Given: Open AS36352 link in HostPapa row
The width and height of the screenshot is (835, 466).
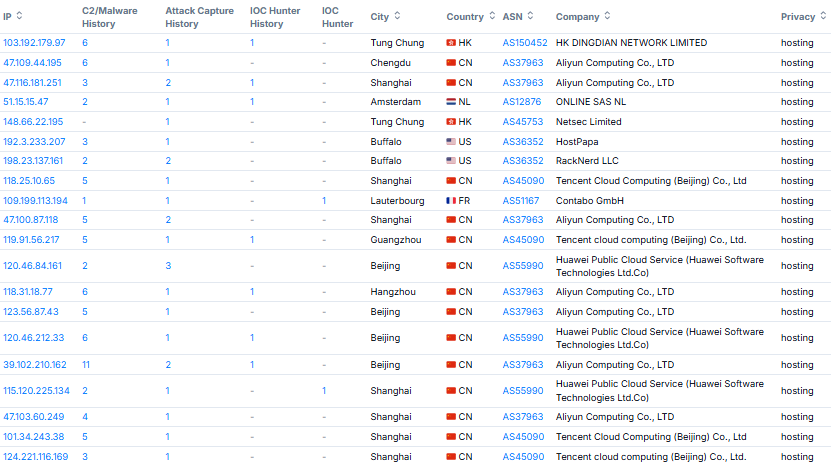Looking at the screenshot, I should pyautogui.click(x=523, y=142).
